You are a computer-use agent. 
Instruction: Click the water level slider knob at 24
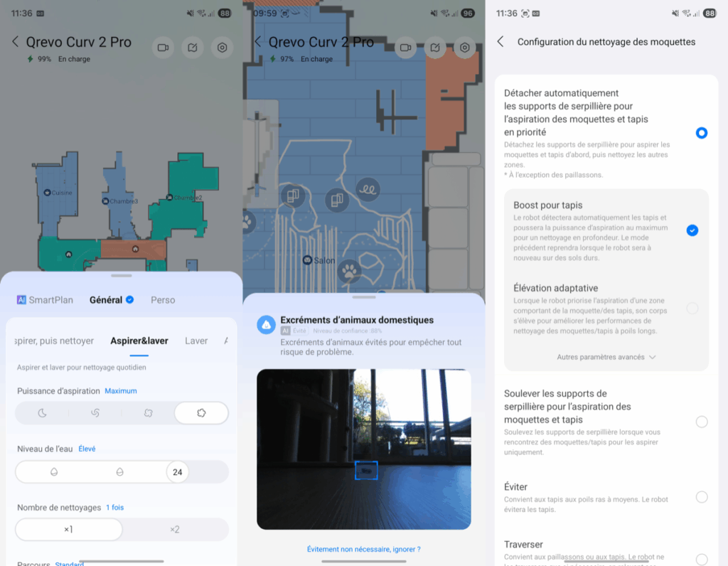[178, 472]
